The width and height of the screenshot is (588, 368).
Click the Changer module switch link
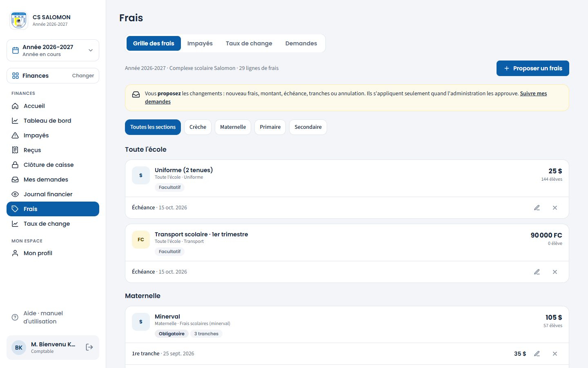click(83, 76)
